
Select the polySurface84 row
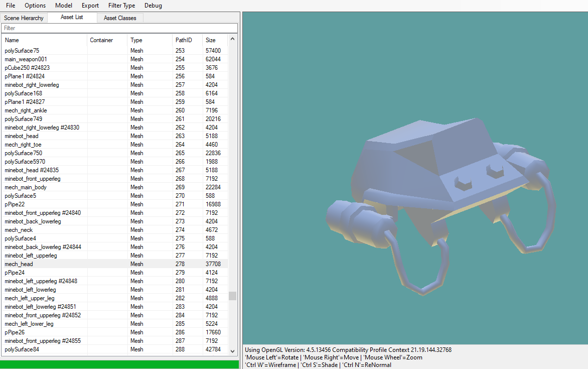coord(115,349)
